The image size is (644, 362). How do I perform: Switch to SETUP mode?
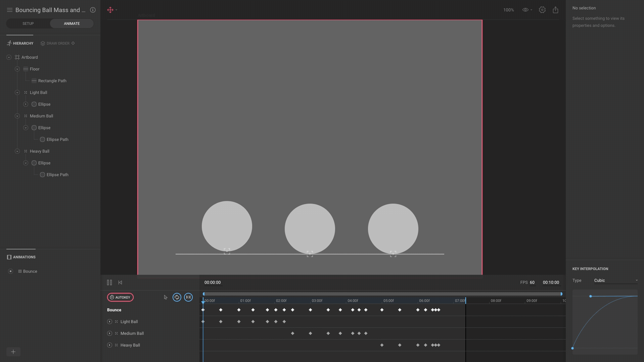(x=28, y=23)
